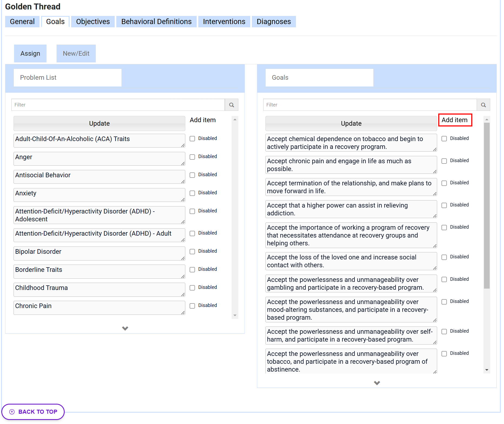504x424 pixels.
Task: Click the Goals filter search icon
Action: (x=483, y=105)
